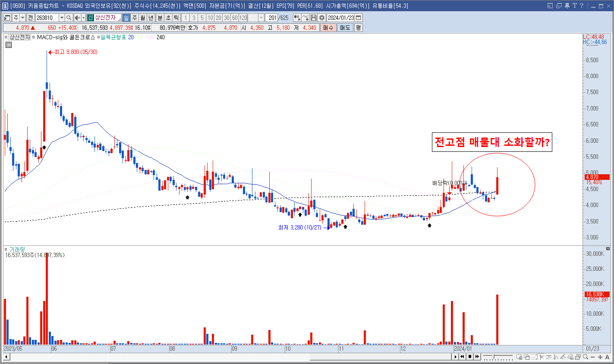Click play button in chart replay controls

456,357
